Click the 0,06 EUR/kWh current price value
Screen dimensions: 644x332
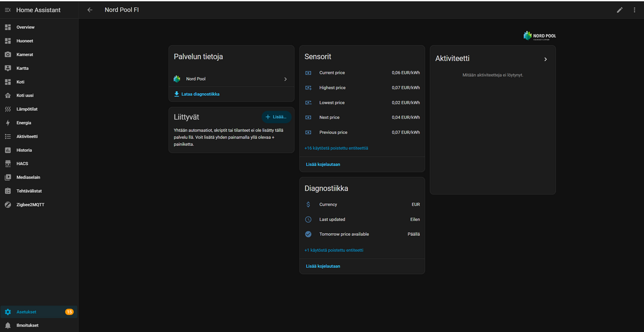click(406, 73)
